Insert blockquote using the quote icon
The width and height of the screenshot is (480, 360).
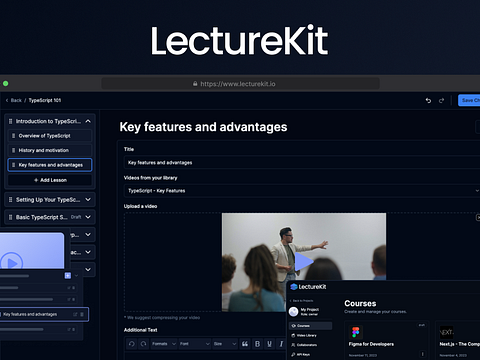245,344
